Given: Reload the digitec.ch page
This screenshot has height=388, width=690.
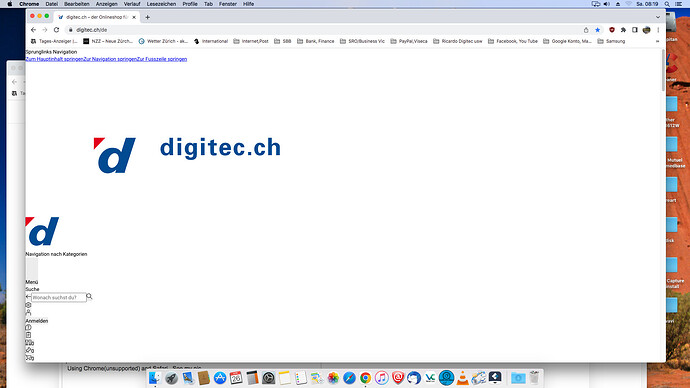Looking at the screenshot, I should pos(56,30).
